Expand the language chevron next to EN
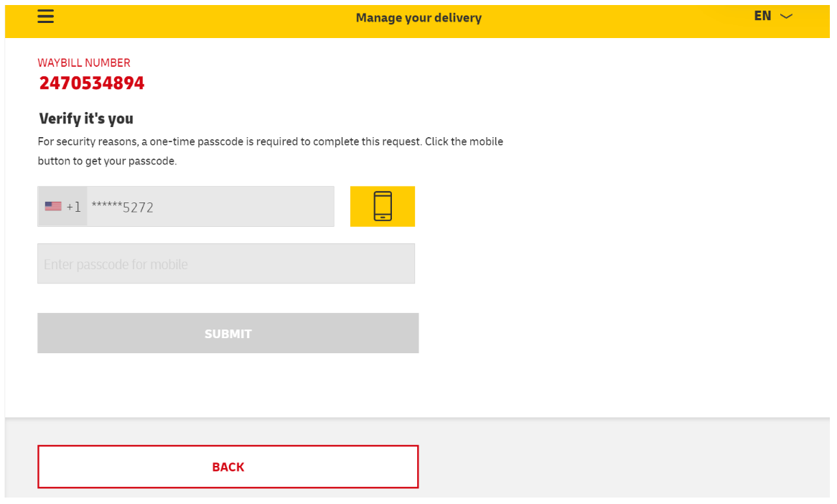The height and width of the screenshot is (504, 837). coord(786,17)
